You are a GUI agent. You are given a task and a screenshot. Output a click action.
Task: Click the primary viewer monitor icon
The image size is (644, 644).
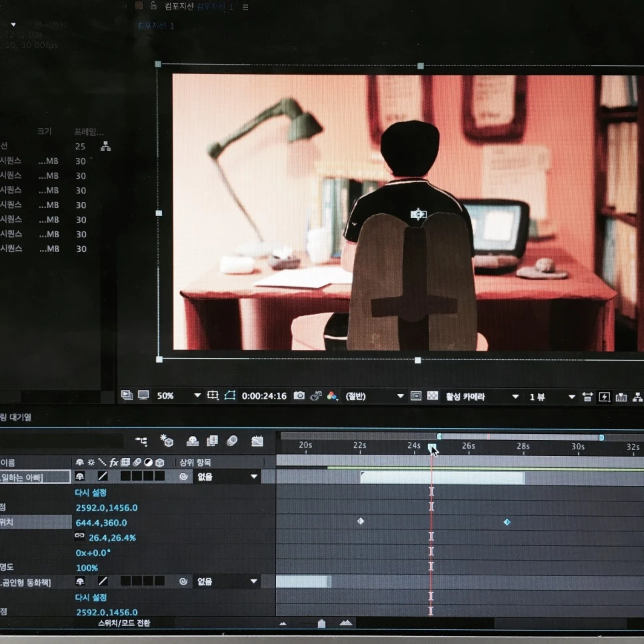[143, 395]
